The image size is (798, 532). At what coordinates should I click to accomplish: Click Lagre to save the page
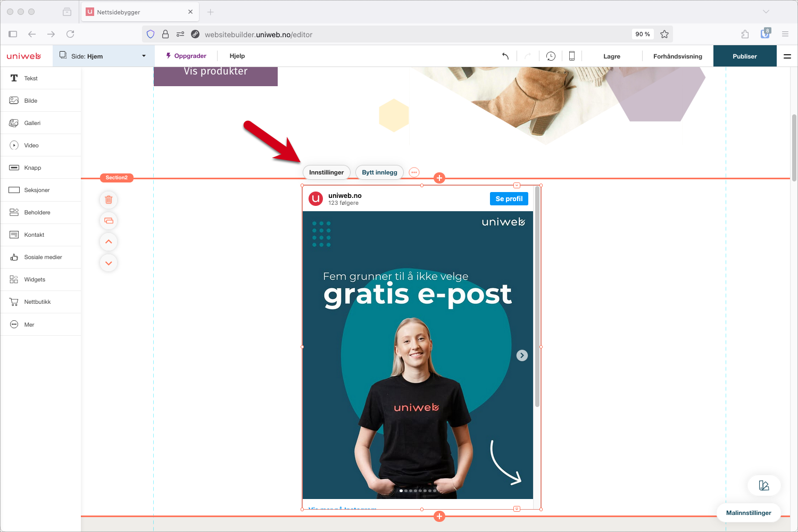coord(612,56)
